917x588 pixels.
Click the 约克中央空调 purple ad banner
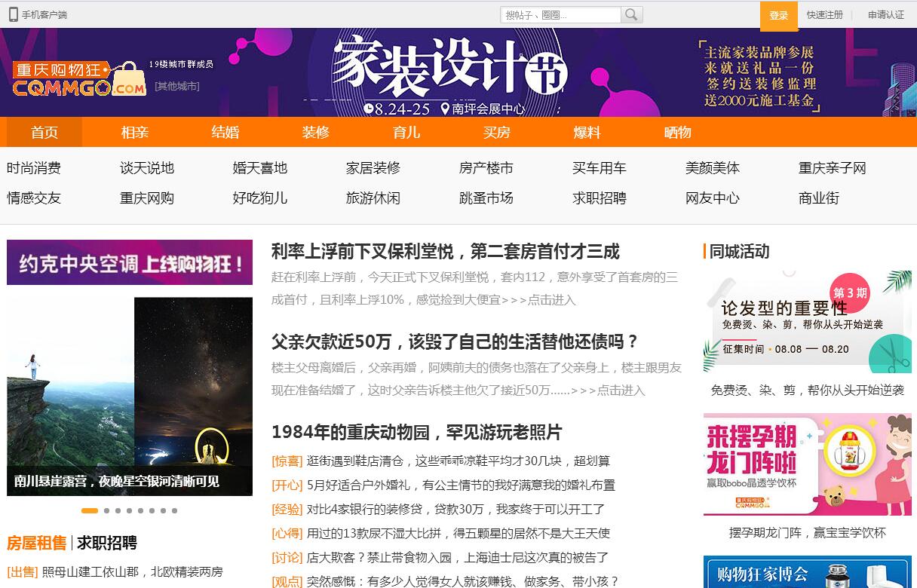pyautogui.click(x=130, y=262)
